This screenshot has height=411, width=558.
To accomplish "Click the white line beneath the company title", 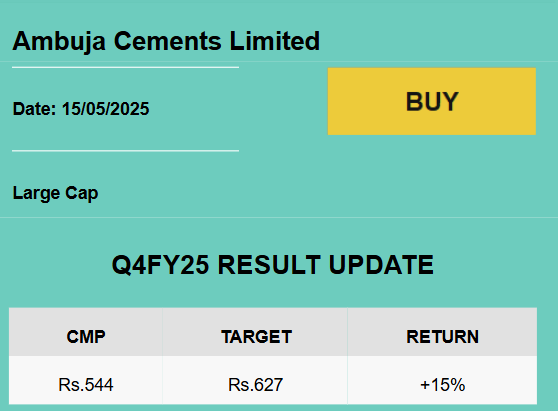I will tap(125, 67).
